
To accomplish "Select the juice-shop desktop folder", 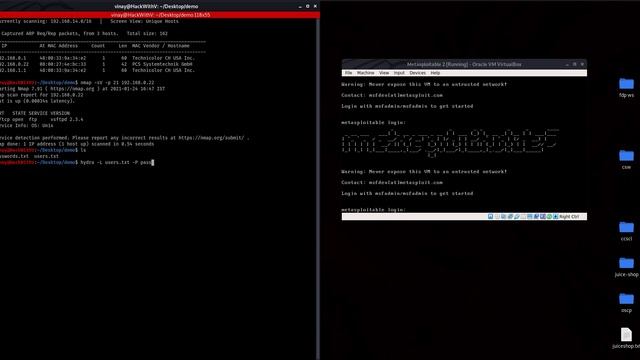I will point(626,267).
